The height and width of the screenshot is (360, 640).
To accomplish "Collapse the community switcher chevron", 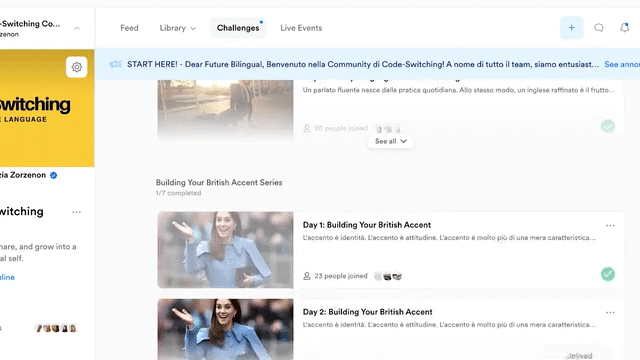I will click(x=77, y=28).
